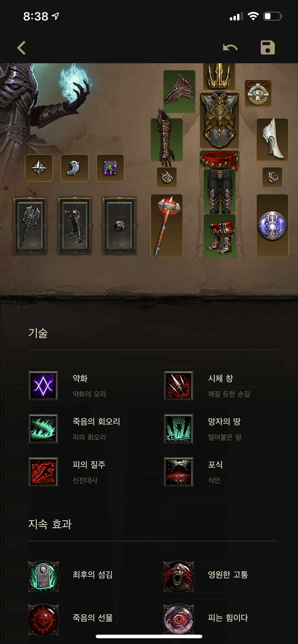Open the 죽음의 회오리 skill icon
This screenshot has width=298, height=644.
point(43,429)
